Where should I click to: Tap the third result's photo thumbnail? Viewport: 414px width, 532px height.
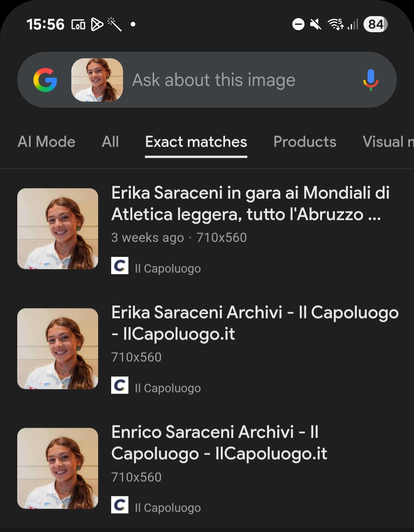pos(58,468)
